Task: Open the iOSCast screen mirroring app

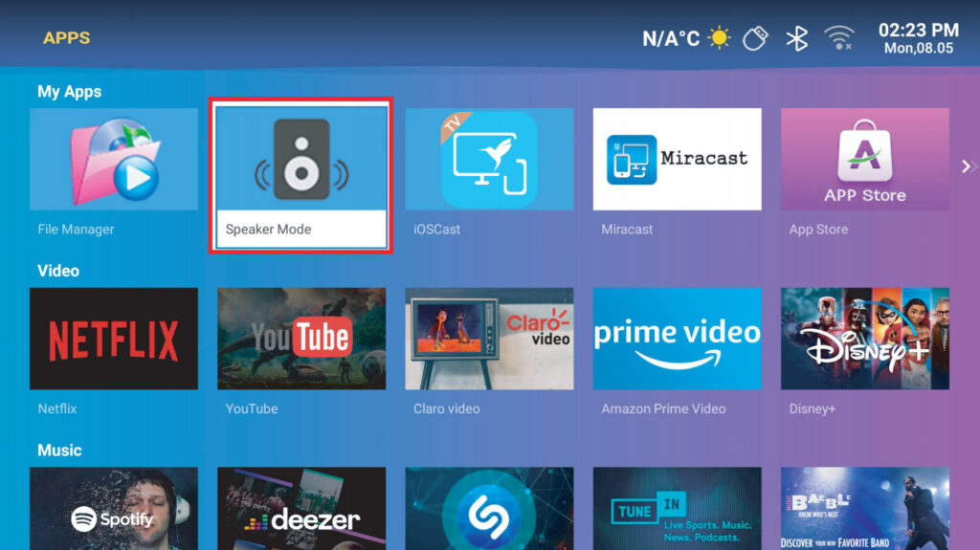Action: coord(489,160)
